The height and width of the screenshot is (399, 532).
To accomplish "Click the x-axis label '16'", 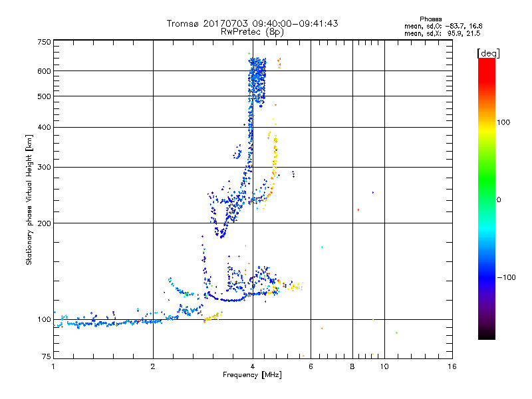I will pyautogui.click(x=452, y=366).
